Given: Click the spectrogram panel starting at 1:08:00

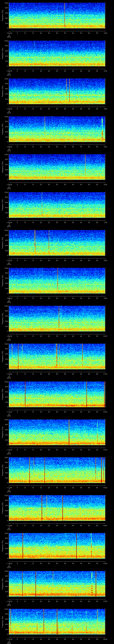Looking at the screenshot, I should point(57,281).
